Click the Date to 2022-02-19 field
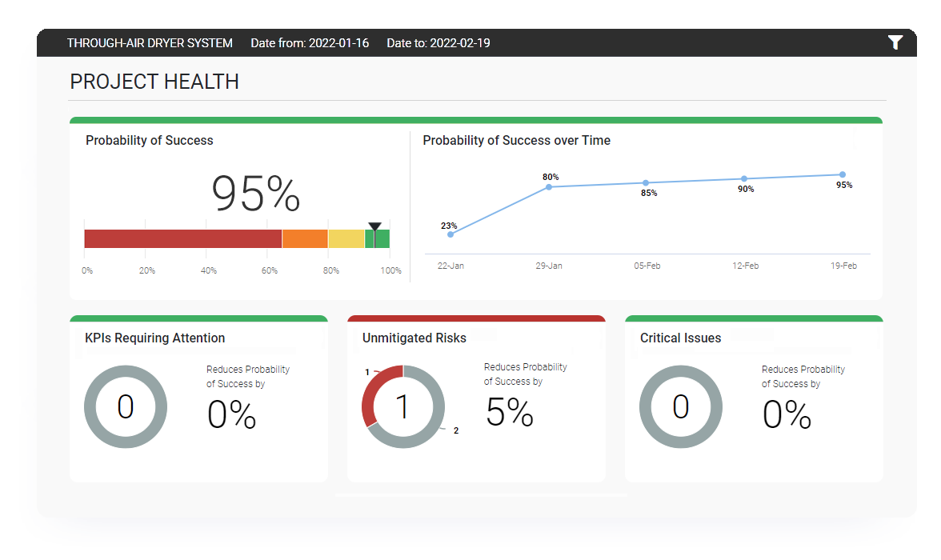Screen dimensions: 941x560 tap(438, 43)
